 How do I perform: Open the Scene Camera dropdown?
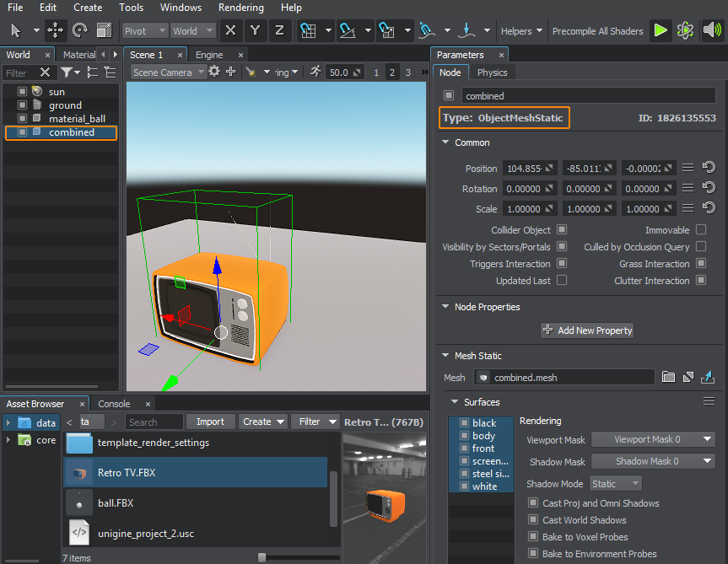[168, 72]
